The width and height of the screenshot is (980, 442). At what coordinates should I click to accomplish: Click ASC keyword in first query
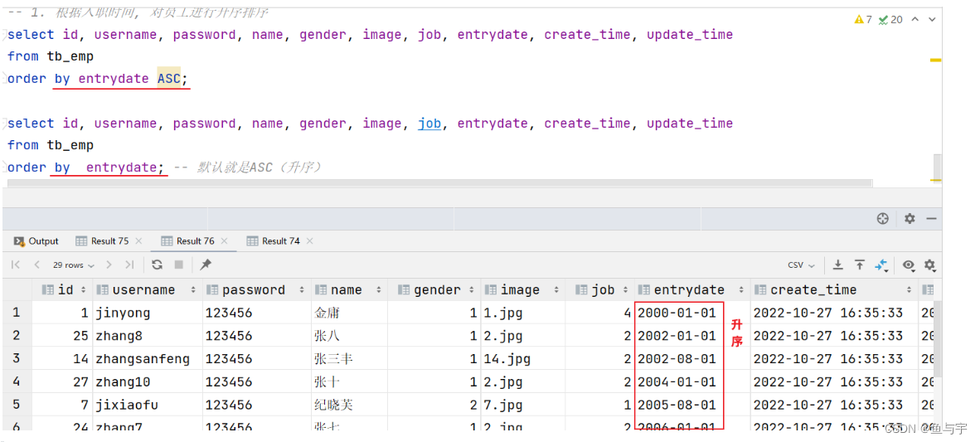[x=169, y=79]
